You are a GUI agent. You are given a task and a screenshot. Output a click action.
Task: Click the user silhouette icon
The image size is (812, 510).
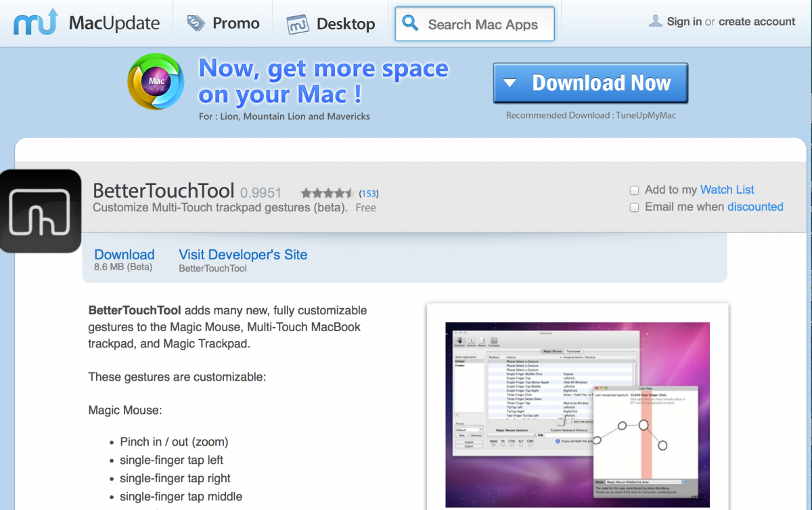pyautogui.click(x=655, y=21)
